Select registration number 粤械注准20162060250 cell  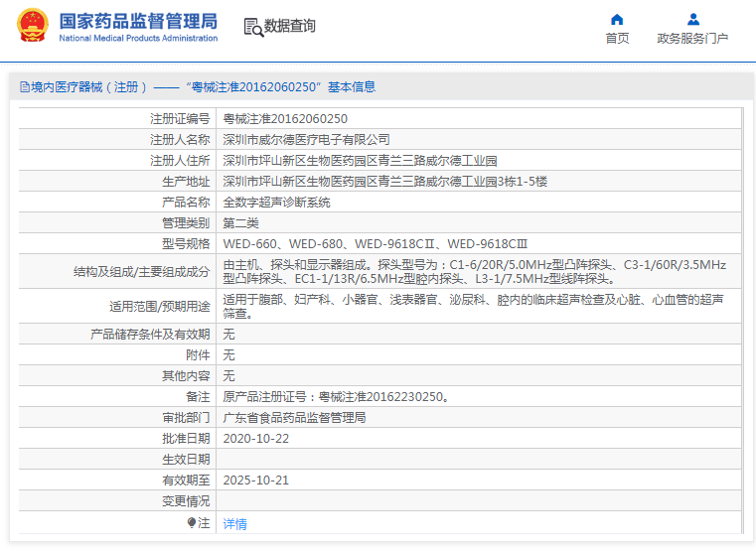tap(285, 118)
